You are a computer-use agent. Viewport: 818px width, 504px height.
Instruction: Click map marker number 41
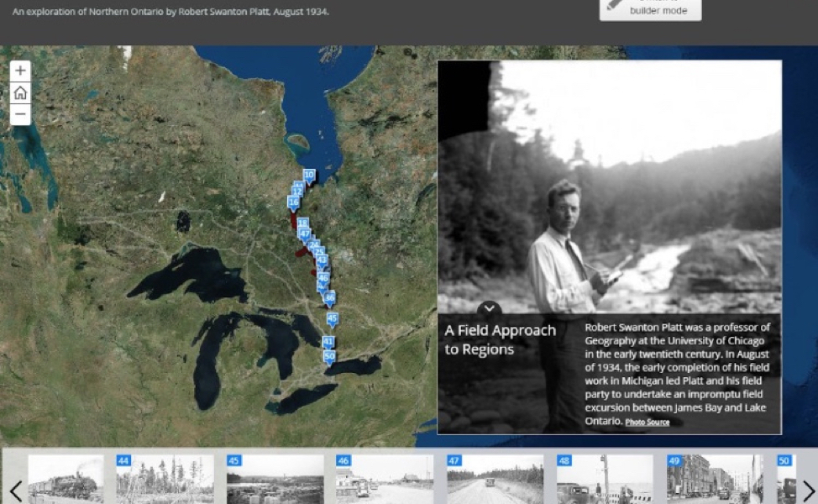tap(328, 342)
